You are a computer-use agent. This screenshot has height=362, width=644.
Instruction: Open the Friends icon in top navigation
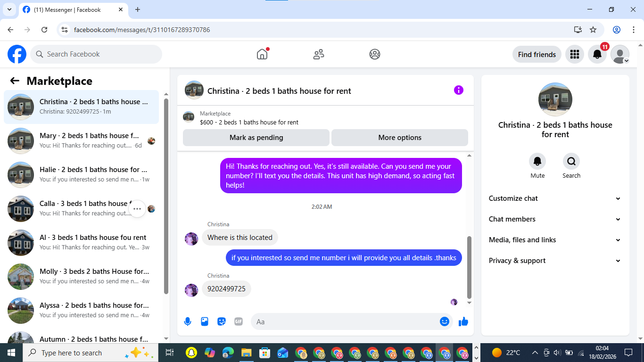click(x=319, y=54)
